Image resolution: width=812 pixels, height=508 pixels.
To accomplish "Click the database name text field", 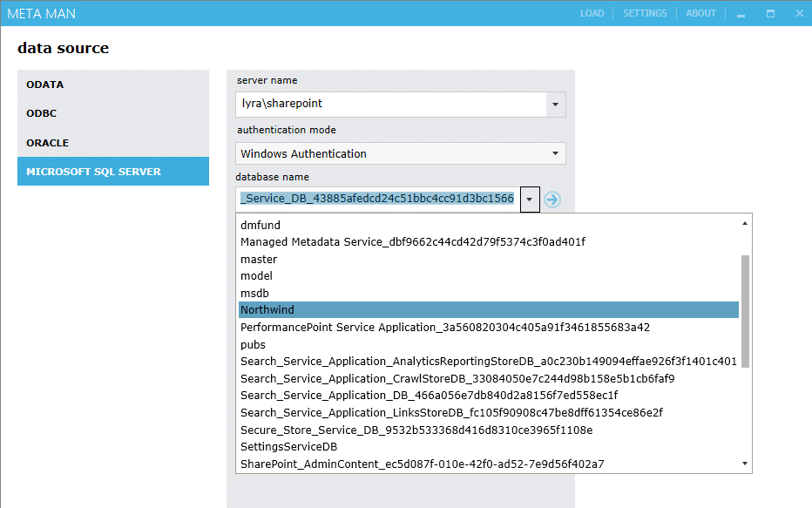I will click(378, 199).
